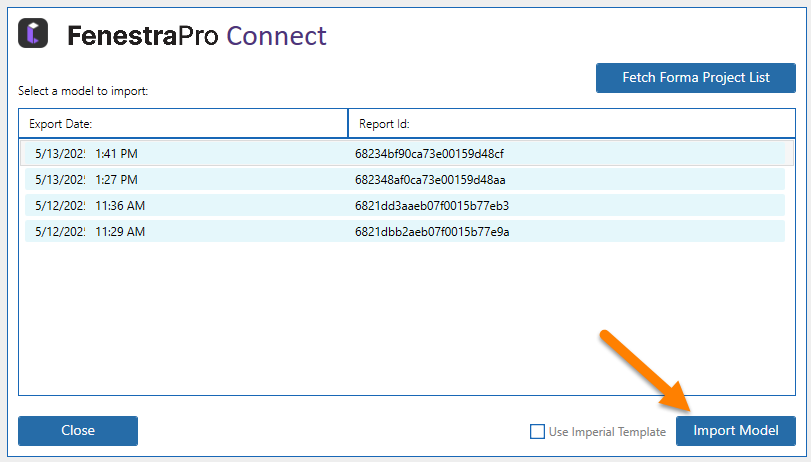Enable Use Imperial Template checkbox

(x=537, y=431)
